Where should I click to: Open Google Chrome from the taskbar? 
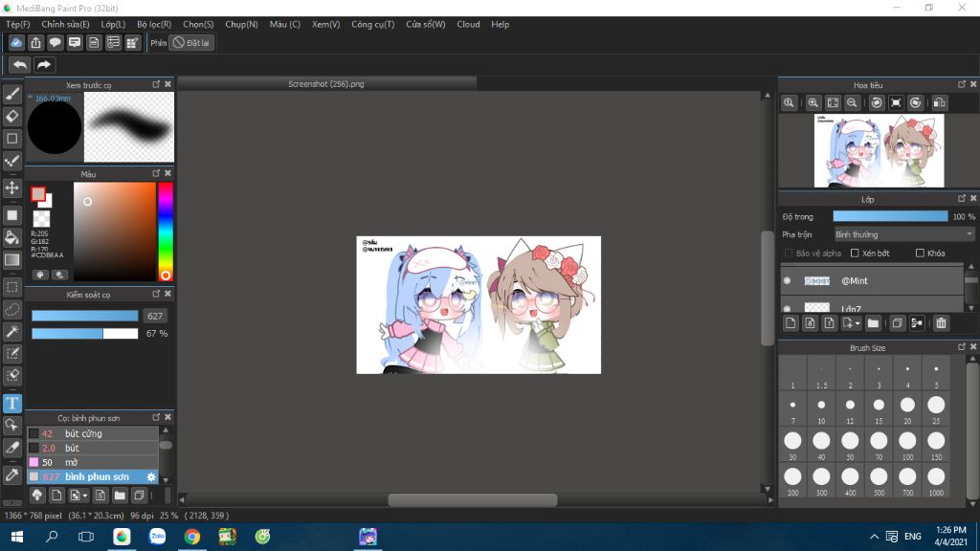coord(191,537)
